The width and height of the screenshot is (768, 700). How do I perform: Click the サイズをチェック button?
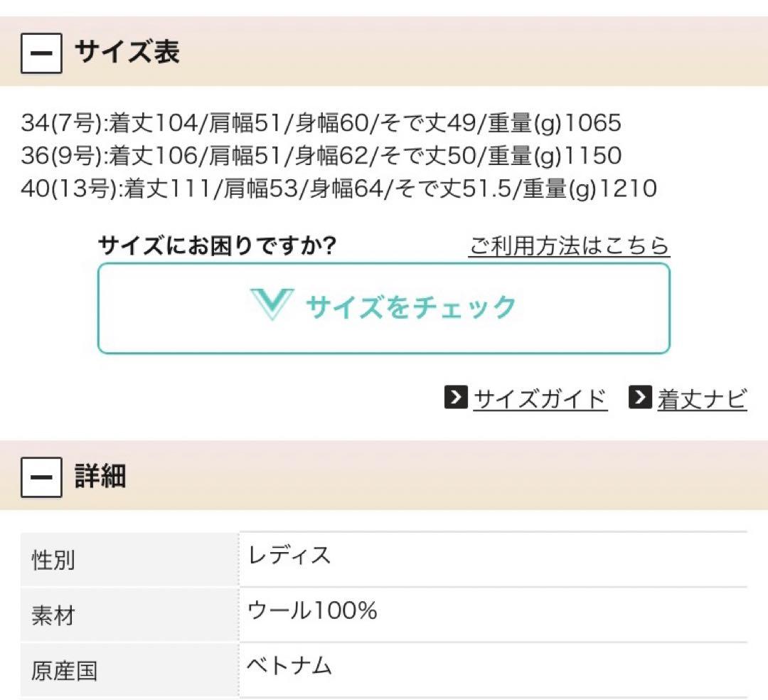(383, 308)
